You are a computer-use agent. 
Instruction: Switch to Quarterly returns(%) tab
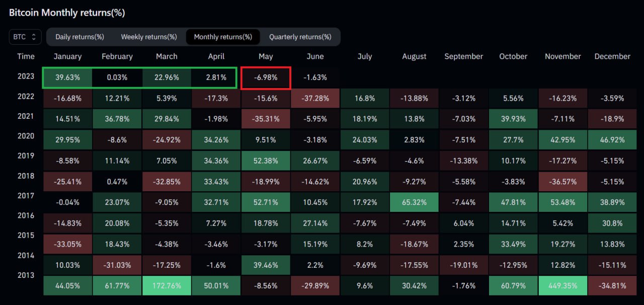coord(300,37)
